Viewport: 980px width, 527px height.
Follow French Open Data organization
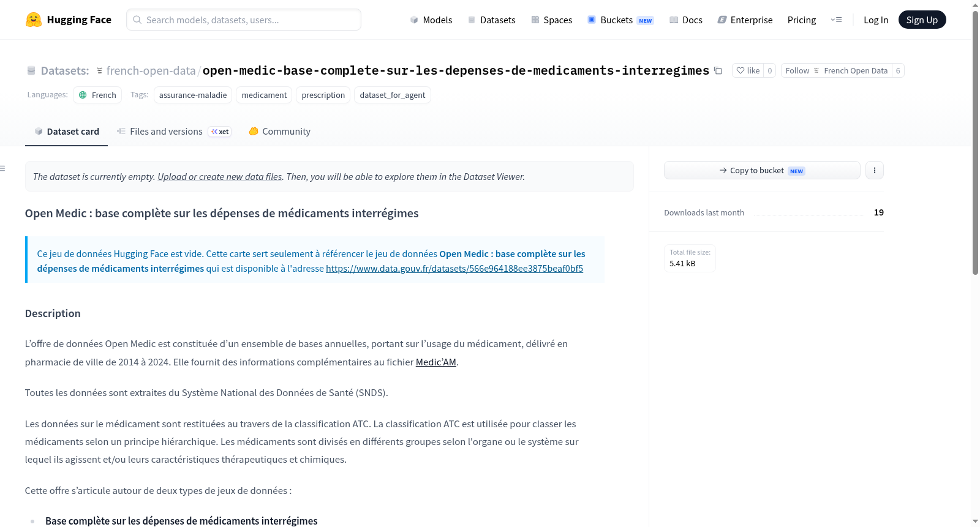[x=836, y=71]
